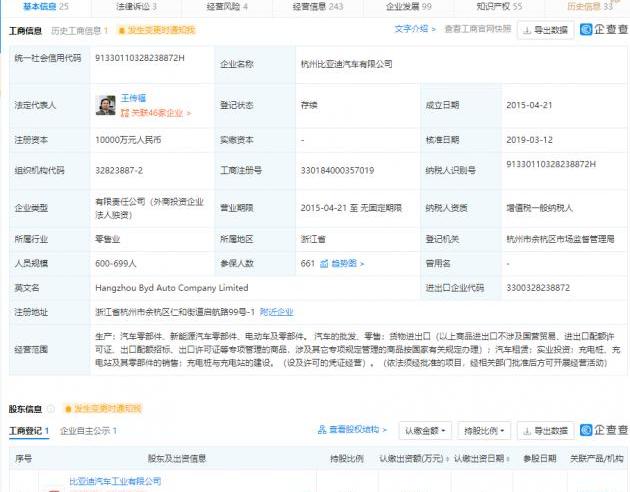
Task: Select the 工商登记 sub-tab
Action: coord(29,431)
